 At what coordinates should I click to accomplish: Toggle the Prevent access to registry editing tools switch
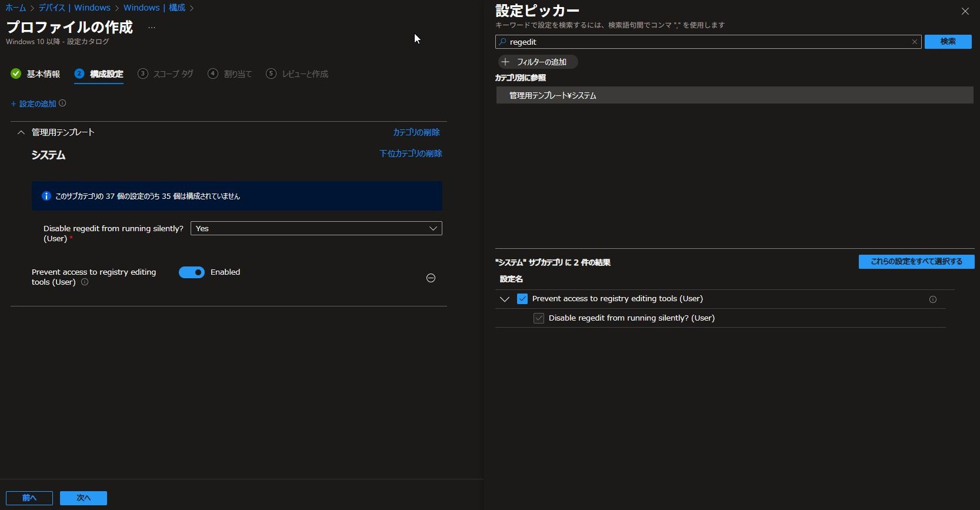tap(192, 272)
